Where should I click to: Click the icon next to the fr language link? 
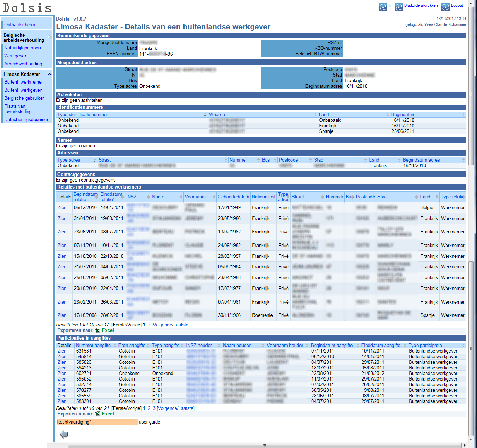click(383, 7)
